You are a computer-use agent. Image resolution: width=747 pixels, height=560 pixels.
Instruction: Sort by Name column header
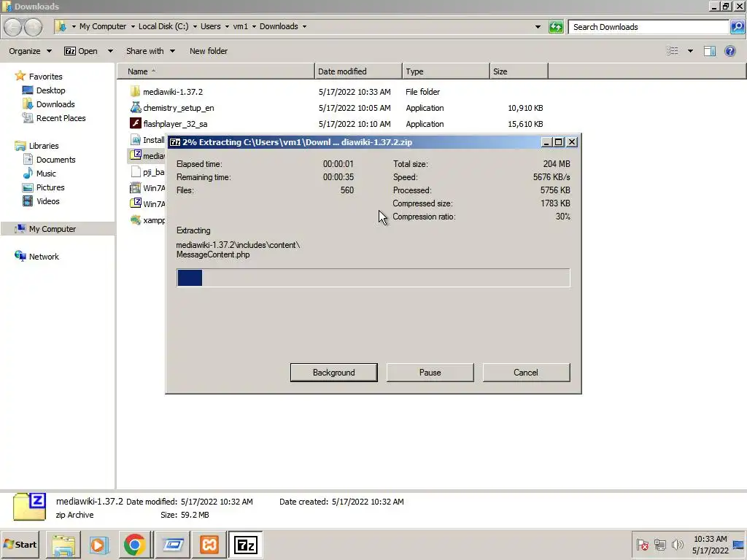coord(216,71)
